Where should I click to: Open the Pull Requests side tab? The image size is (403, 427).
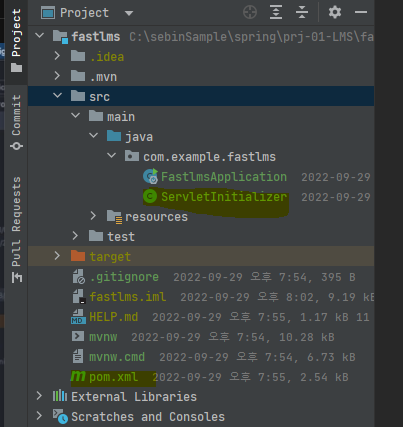pos(16,229)
